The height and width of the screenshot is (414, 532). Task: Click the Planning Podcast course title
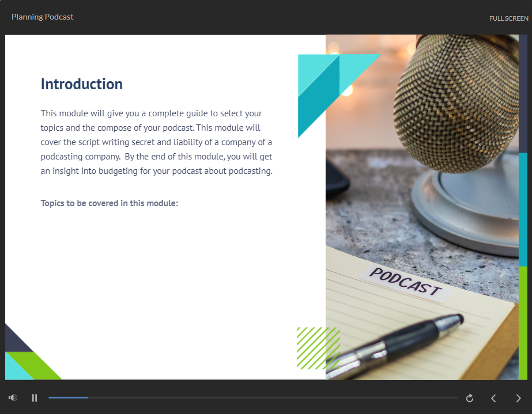[43, 17]
